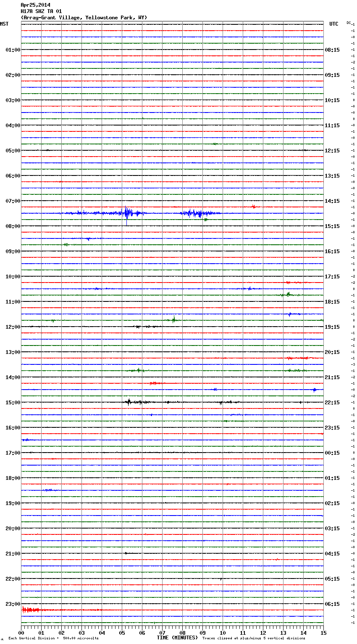Click the 10:15 UTC time label
357x644 pixels.
click(x=332, y=100)
